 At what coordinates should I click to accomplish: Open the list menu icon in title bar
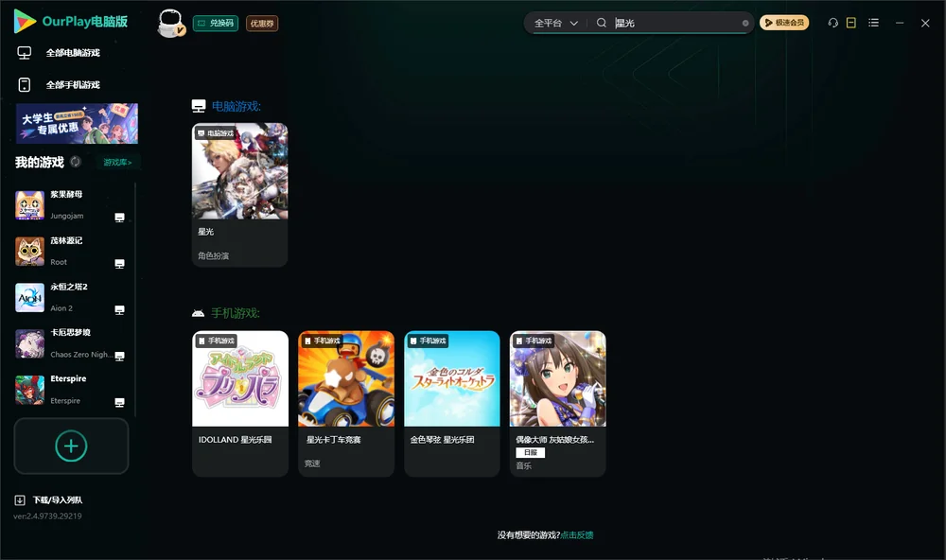click(873, 23)
